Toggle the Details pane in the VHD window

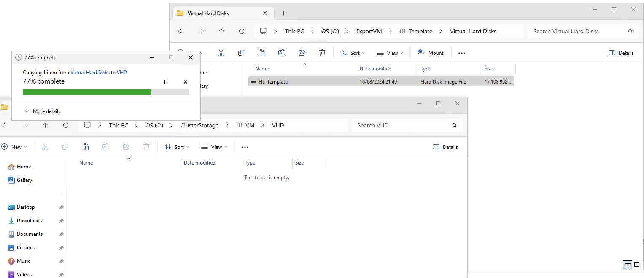(x=445, y=147)
